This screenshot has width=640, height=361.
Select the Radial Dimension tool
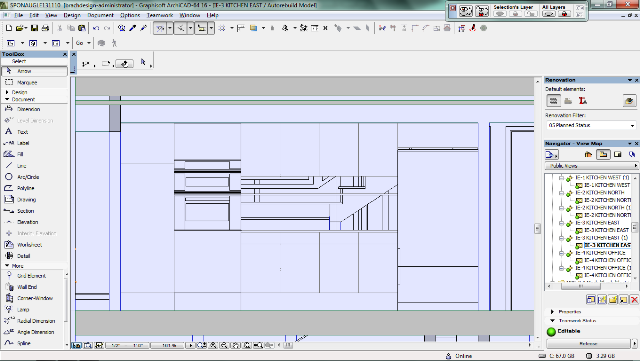point(33,321)
